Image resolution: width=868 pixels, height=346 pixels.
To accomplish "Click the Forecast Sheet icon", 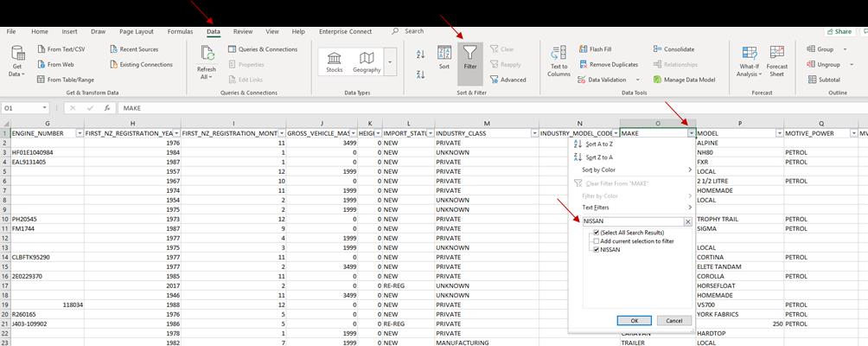I will pyautogui.click(x=776, y=59).
